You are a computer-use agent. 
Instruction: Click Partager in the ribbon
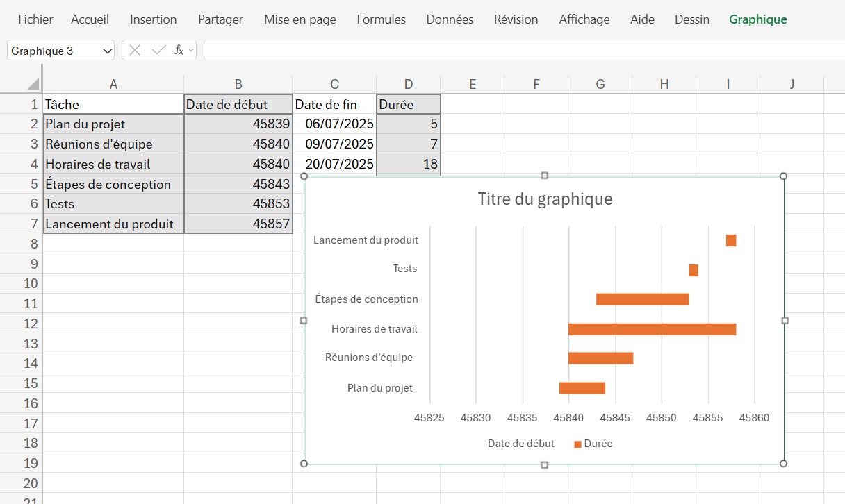(220, 19)
